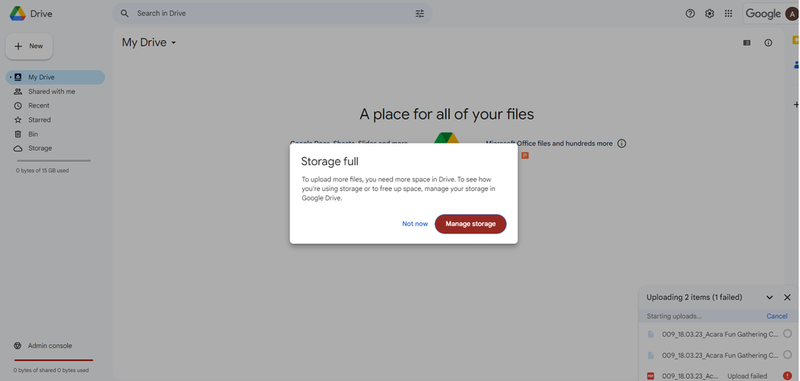Click "A place for all of your files" heading
This screenshot has width=800, height=381.
coord(446,114)
